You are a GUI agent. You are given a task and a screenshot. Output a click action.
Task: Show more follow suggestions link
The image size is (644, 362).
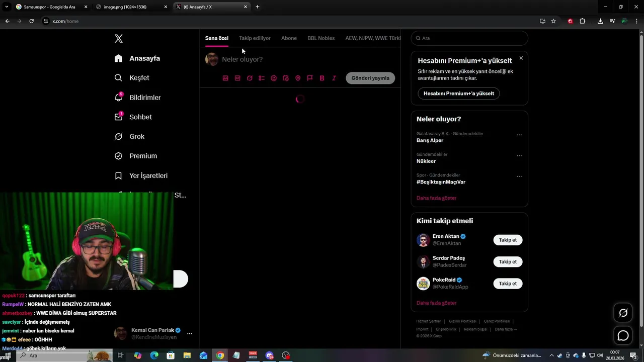coord(437,303)
